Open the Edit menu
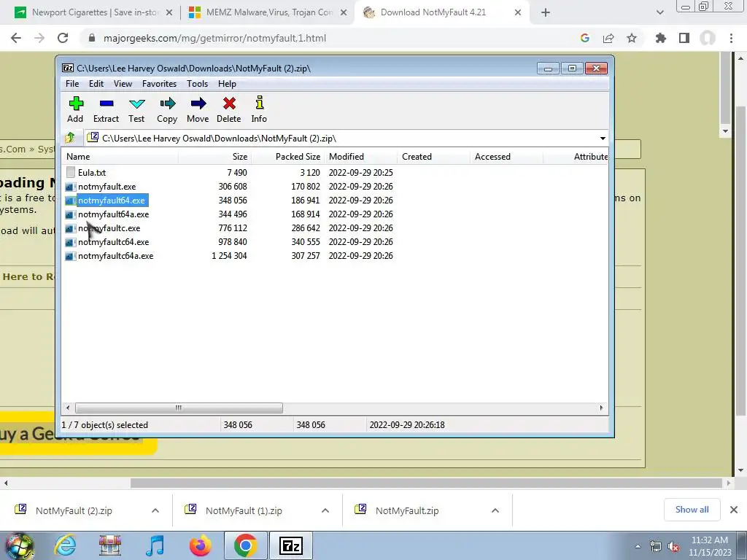Viewport: 747px width, 560px height. [96, 84]
